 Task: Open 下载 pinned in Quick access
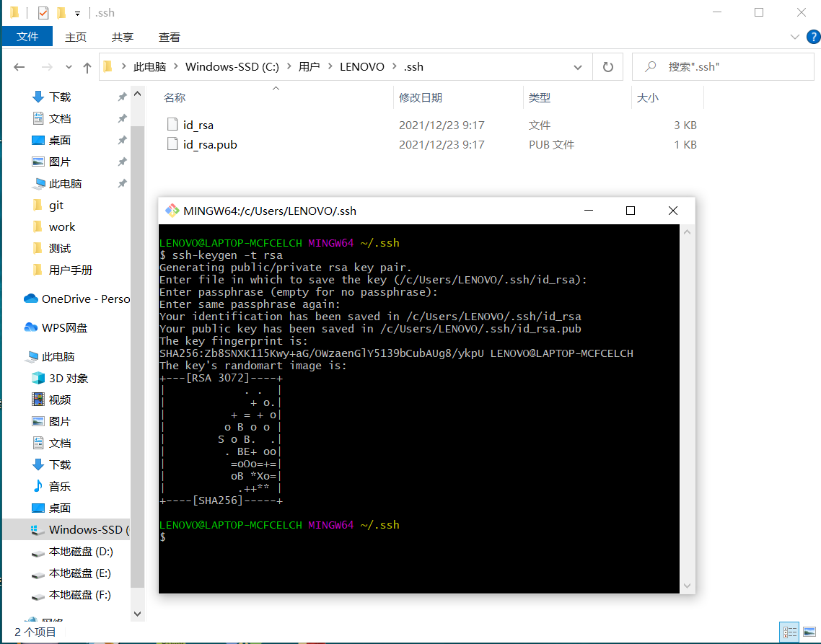[x=60, y=97]
